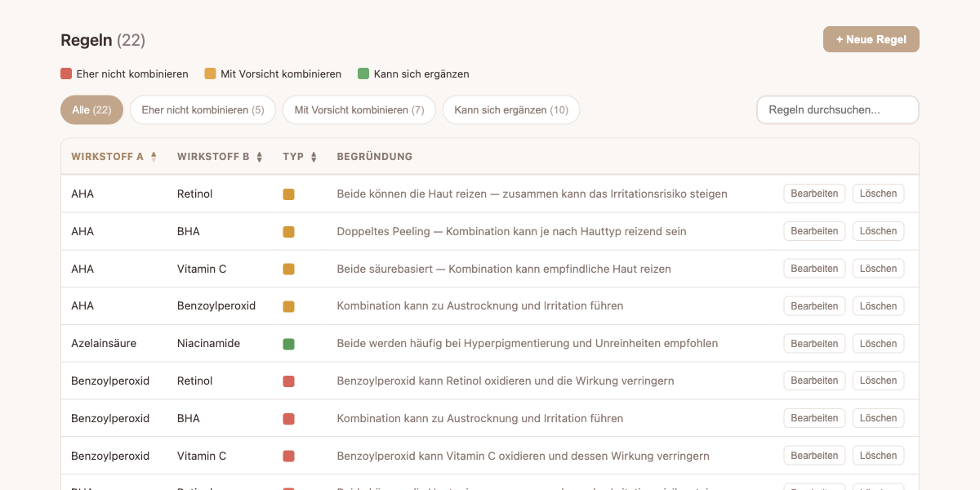980x490 pixels.
Task: Sort by the Wirkstoff A column header
Action: (x=114, y=156)
